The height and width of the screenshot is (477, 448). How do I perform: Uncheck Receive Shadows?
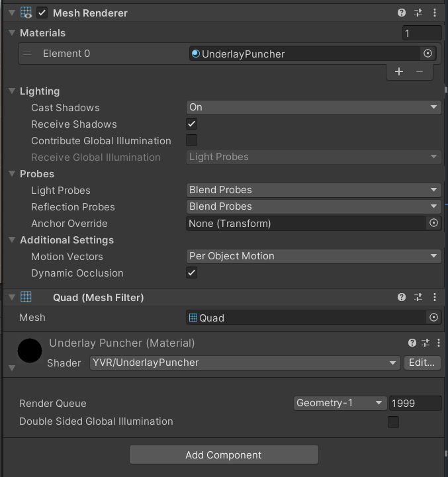pyautogui.click(x=192, y=124)
